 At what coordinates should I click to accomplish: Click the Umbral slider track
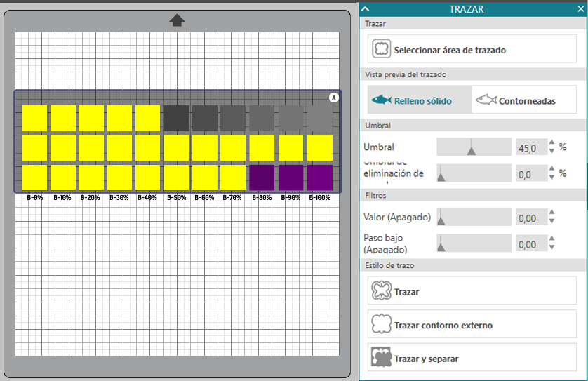[x=474, y=147]
